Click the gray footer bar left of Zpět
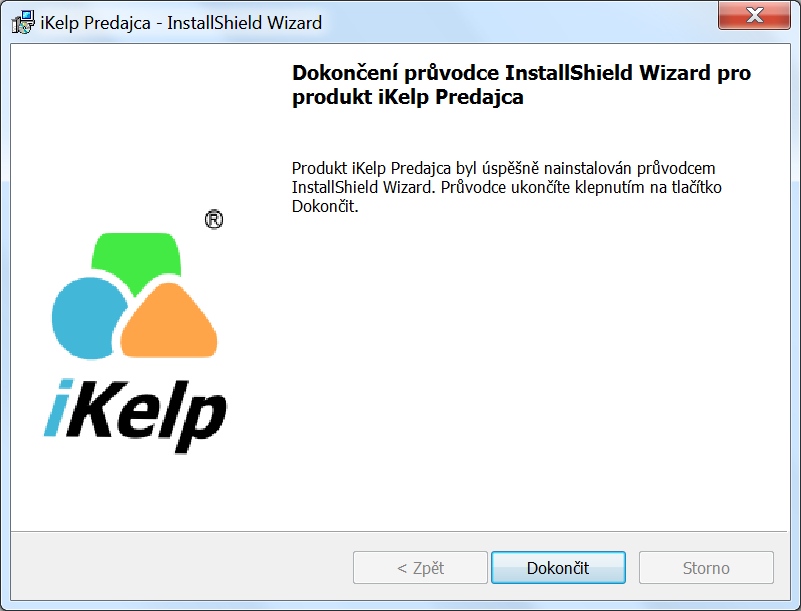801x611 pixels. [181, 567]
